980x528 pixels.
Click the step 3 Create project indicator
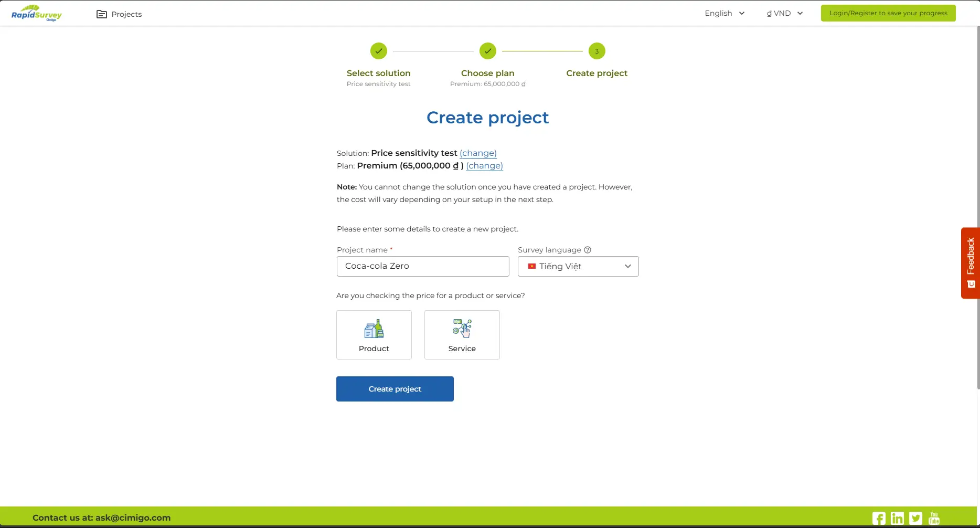596,51
